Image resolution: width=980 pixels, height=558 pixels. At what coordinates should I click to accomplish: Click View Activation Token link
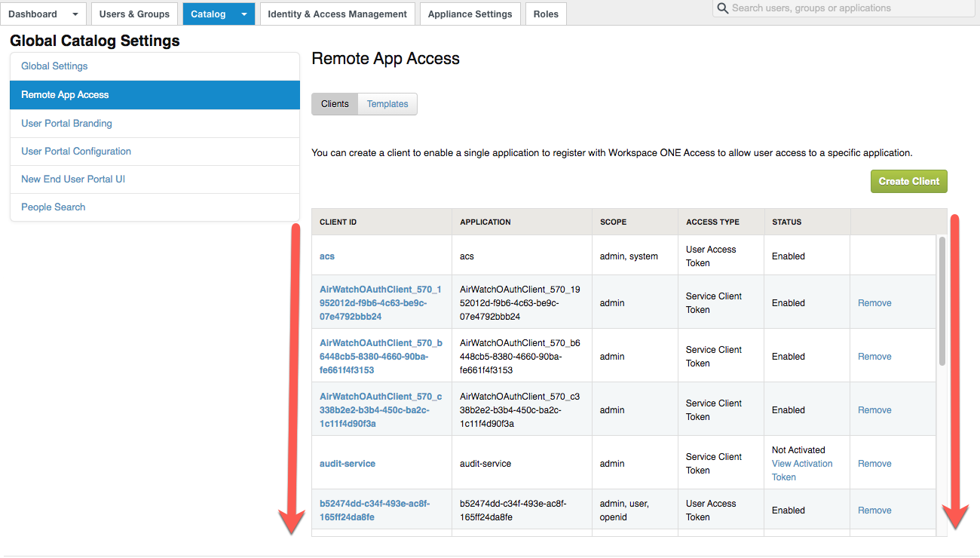pyautogui.click(x=802, y=471)
